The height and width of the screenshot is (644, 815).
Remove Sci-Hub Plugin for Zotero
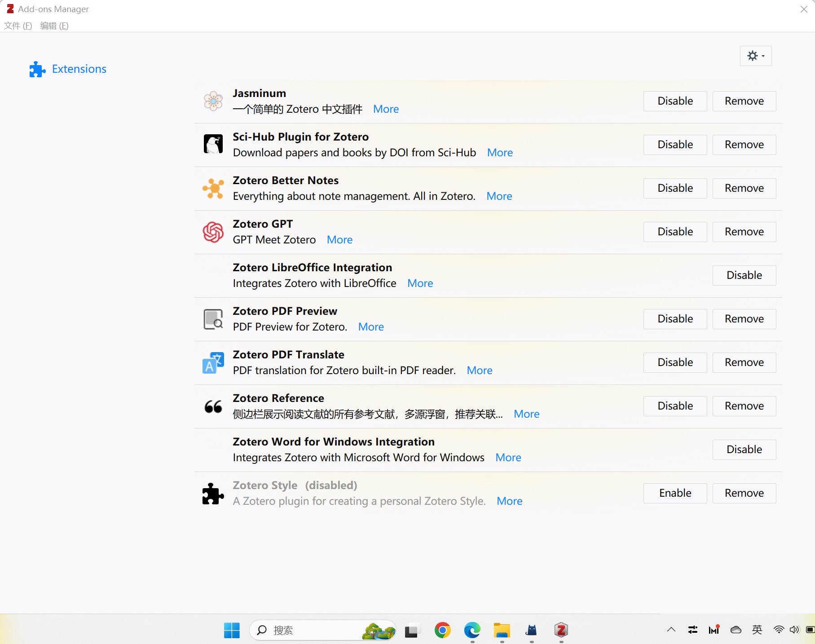[744, 145]
